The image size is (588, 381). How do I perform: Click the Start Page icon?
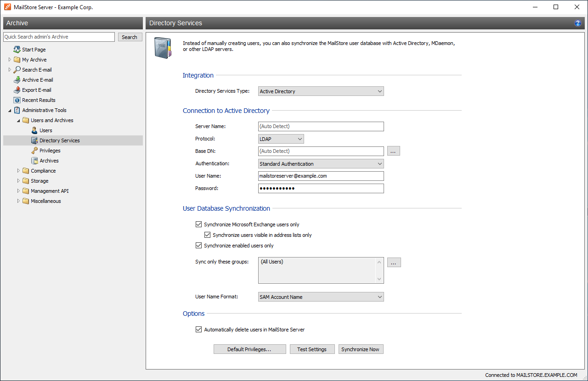17,50
